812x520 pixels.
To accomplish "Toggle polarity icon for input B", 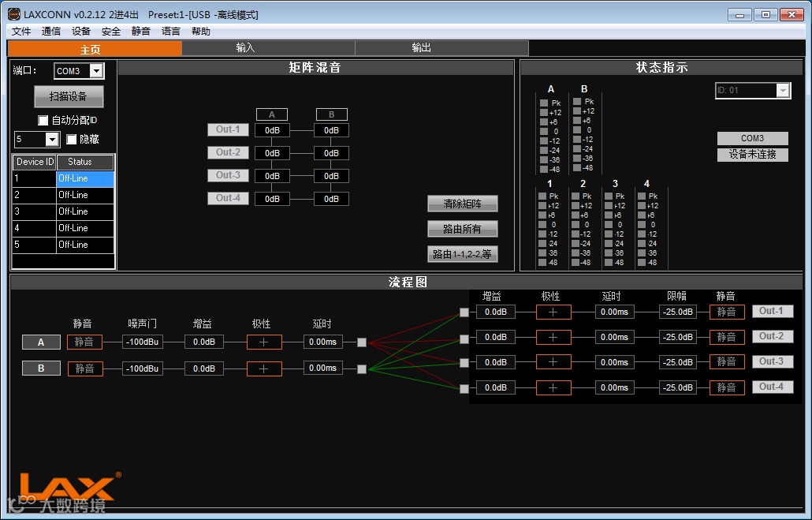I will click(264, 368).
